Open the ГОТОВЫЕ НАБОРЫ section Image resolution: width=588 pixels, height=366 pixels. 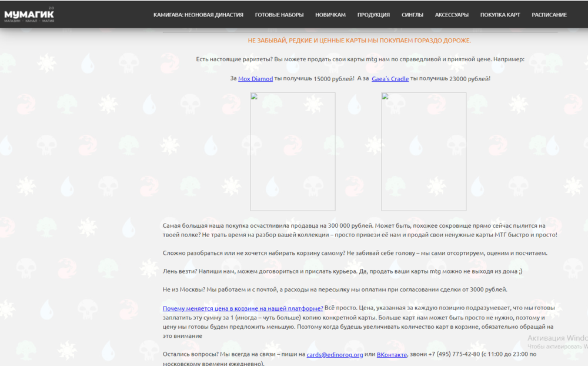tap(279, 15)
